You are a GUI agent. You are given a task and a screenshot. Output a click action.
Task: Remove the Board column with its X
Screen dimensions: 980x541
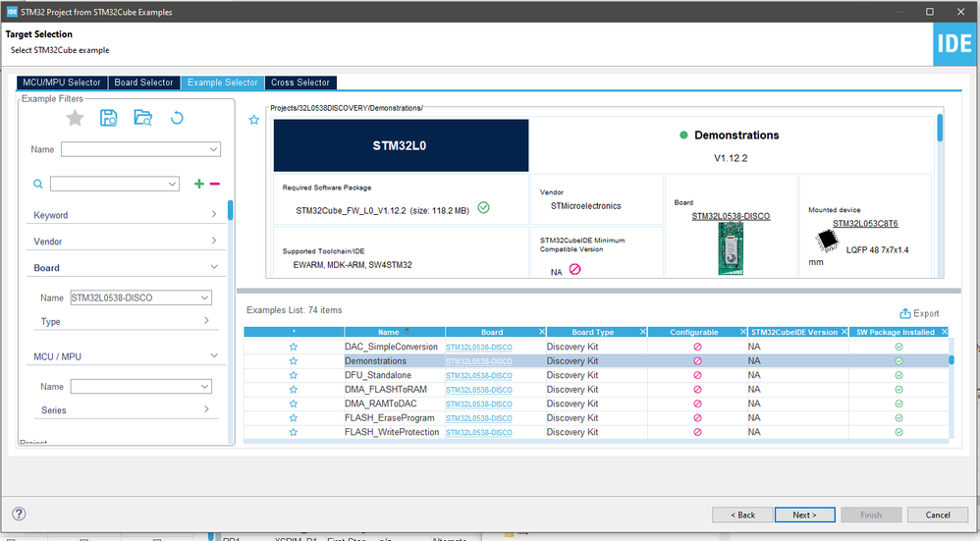pos(542,332)
